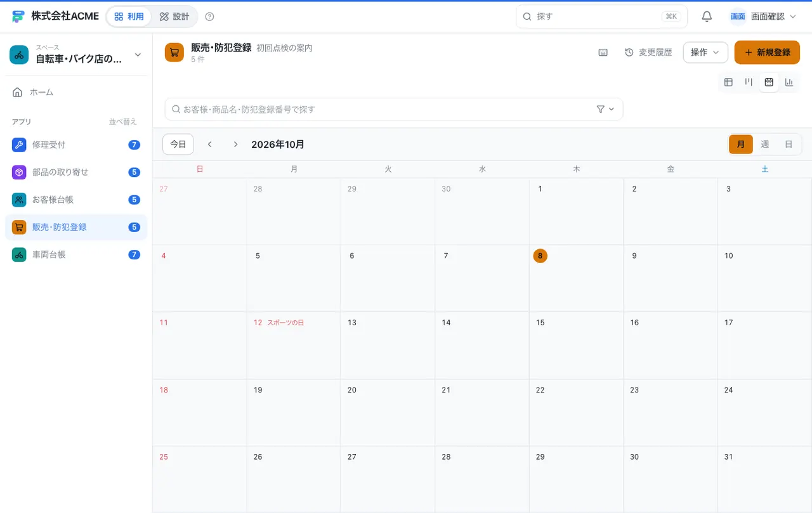Image resolution: width=812 pixels, height=513 pixels.
Task: Select 販売・防犯登録 in sidebar
Action: (x=76, y=227)
